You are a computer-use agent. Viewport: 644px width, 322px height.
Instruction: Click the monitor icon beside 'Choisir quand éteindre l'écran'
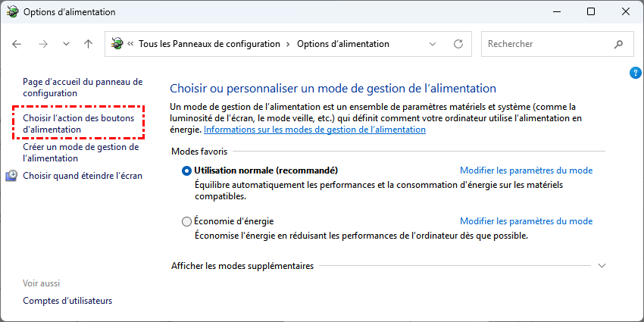[x=12, y=176]
